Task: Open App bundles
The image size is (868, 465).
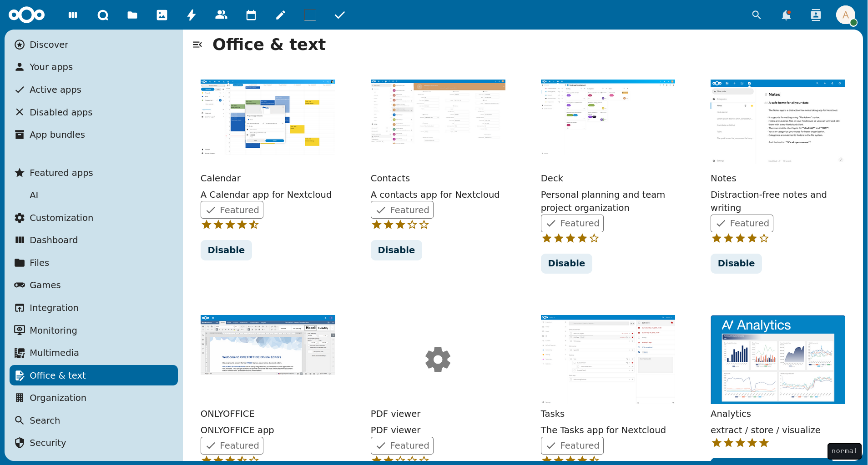Action: coord(94,135)
